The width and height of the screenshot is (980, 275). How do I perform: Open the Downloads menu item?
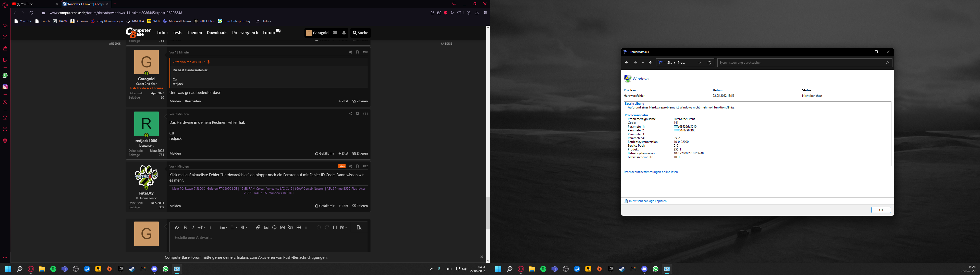click(x=217, y=33)
